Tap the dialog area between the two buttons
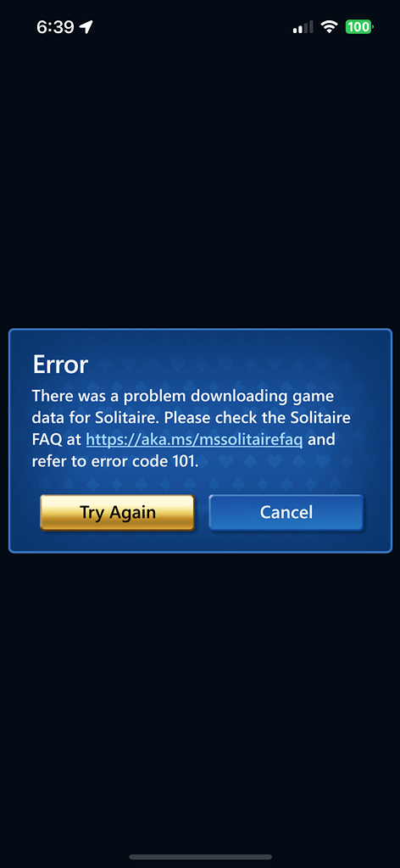Viewport: 400px width, 868px height. [202, 512]
